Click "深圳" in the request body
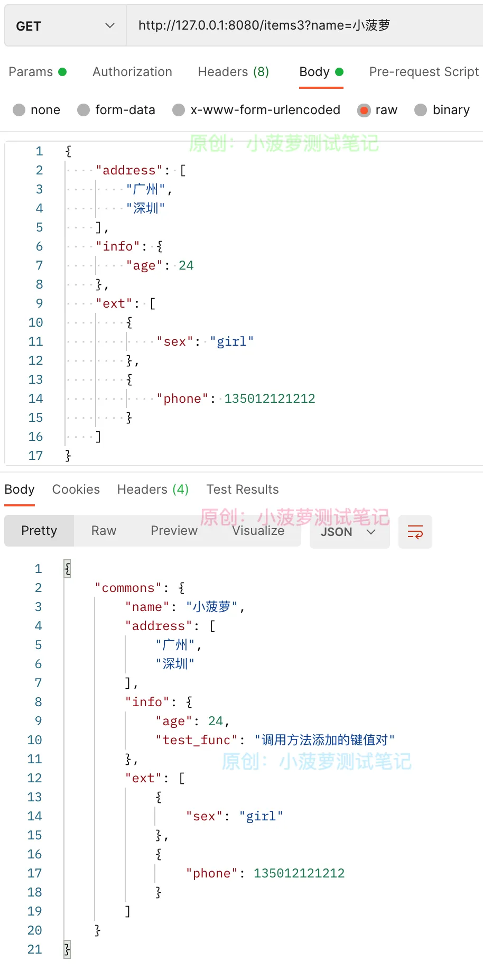 coord(145,208)
